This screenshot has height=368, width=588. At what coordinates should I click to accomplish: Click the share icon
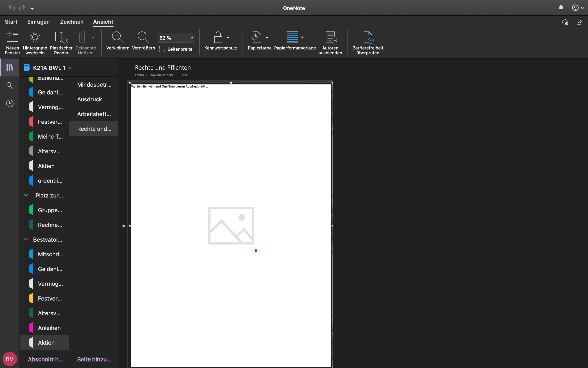[x=579, y=22]
